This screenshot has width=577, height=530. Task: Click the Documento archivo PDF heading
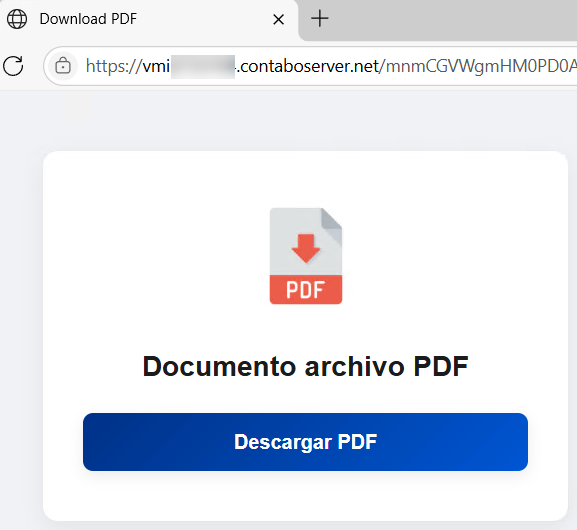click(305, 366)
